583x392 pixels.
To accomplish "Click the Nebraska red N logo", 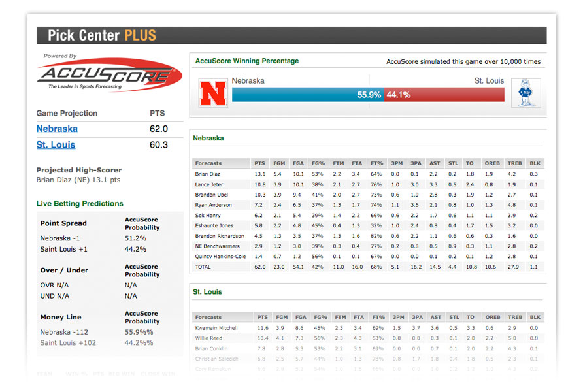I will point(213,93).
